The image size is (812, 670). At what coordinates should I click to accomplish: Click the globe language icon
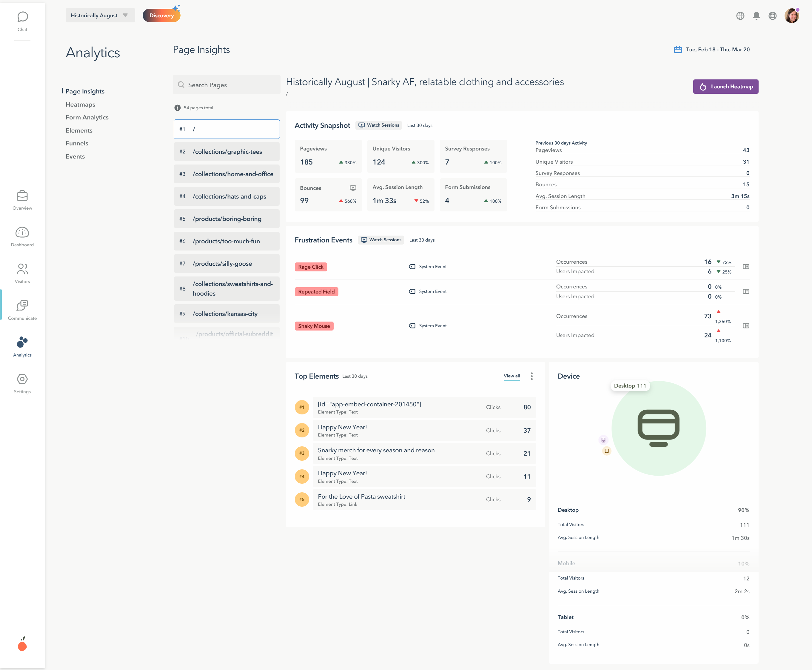coord(740,16)
